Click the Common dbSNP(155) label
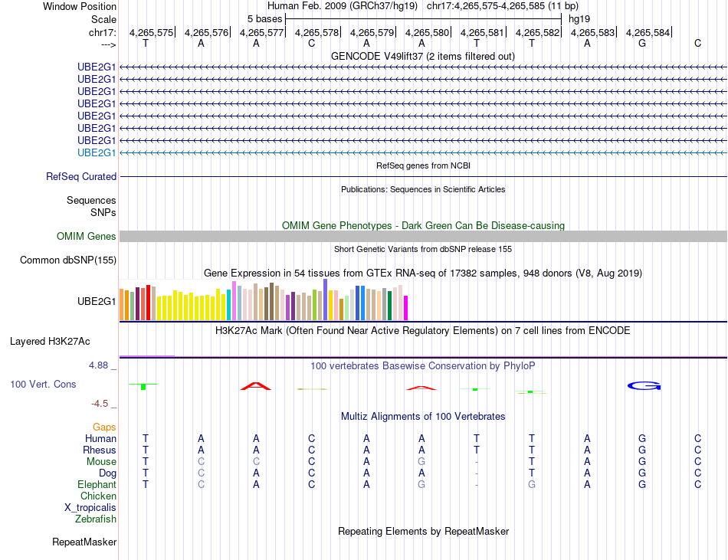 click(x=68, y=260)
